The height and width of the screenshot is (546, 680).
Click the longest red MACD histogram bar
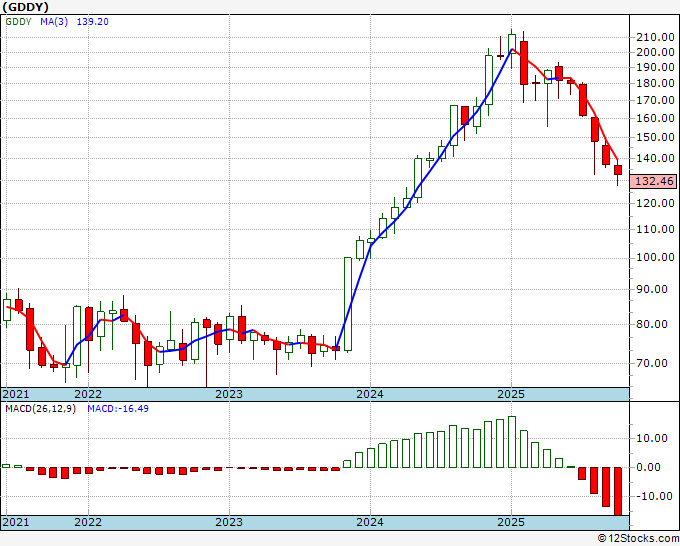pyautogui.click(x=617, y=490)
